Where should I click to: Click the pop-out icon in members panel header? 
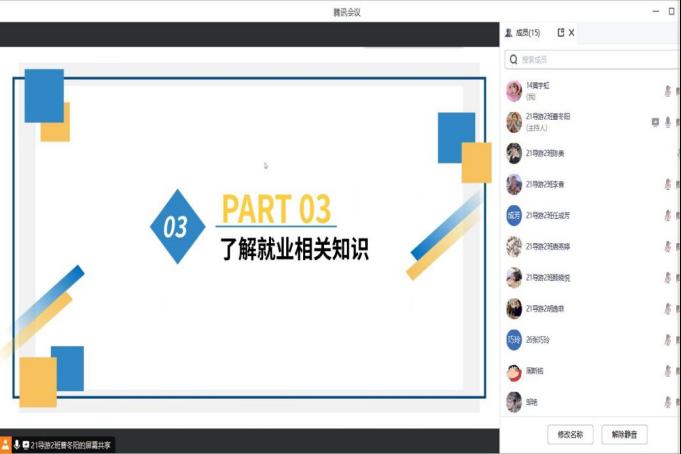(560, 33)
